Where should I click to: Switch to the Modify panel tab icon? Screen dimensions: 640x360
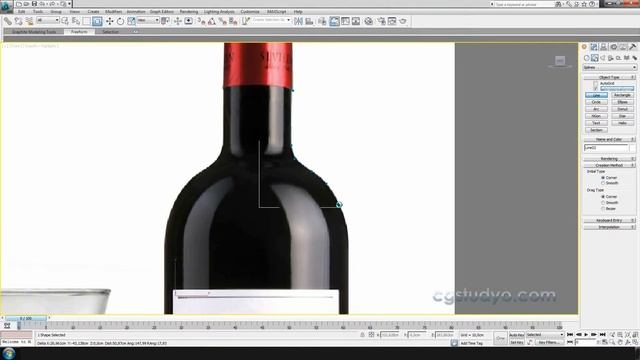tap(594, 47)
